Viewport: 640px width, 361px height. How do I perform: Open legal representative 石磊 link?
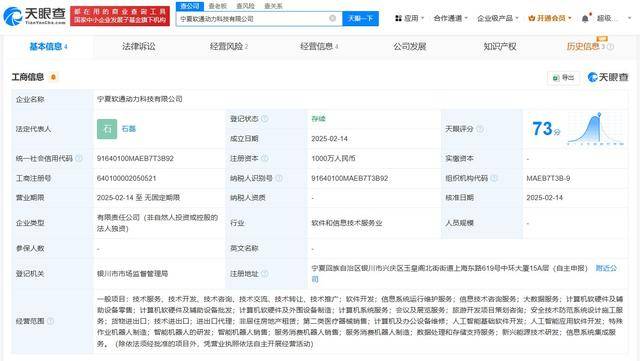click(129, 129)
